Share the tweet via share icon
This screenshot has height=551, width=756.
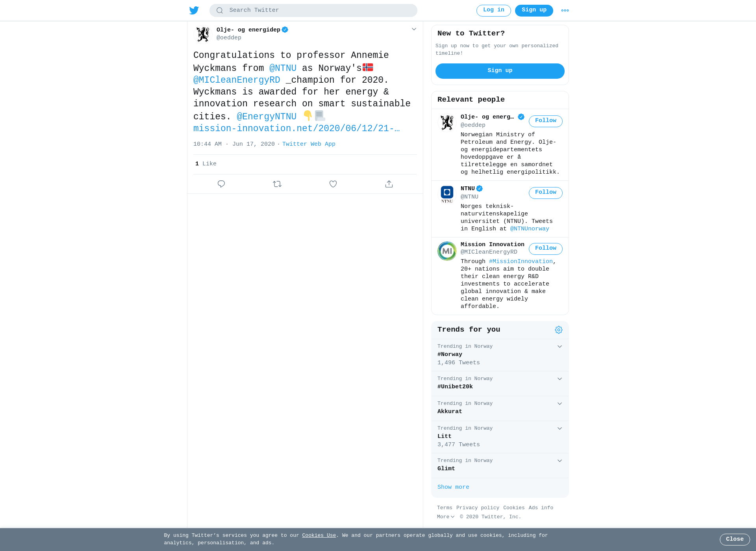click(x=389, y=184)
